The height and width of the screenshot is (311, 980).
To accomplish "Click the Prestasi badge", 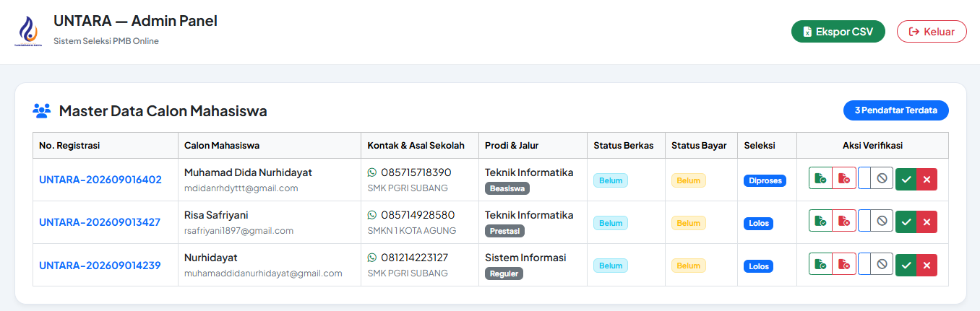I will coord(504,231).
